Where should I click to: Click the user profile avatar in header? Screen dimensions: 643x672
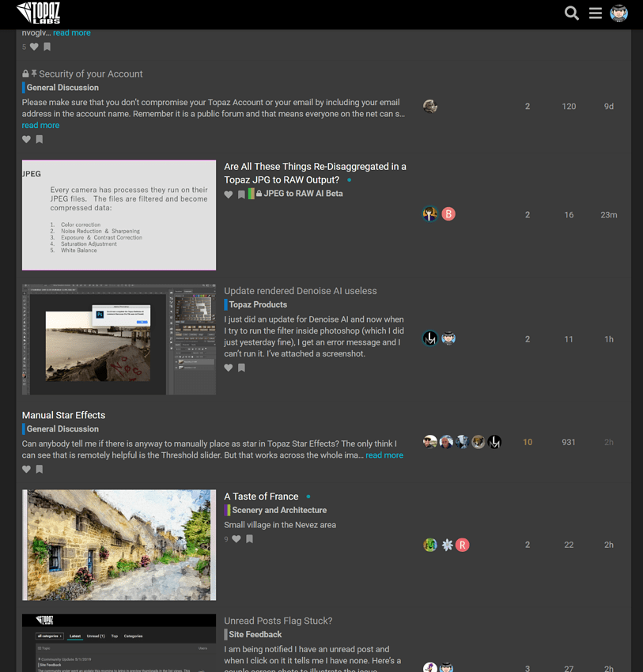pyautogui.click(x=619, y=13)
